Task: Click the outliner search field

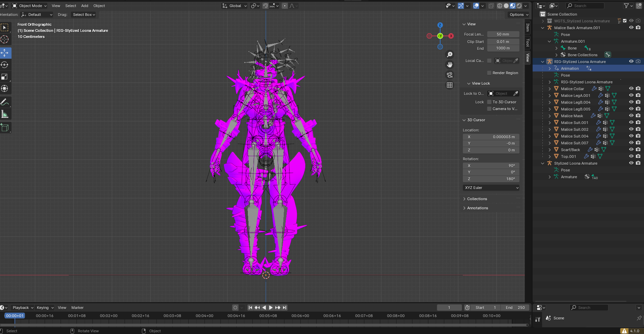Action: coord(585,6)
